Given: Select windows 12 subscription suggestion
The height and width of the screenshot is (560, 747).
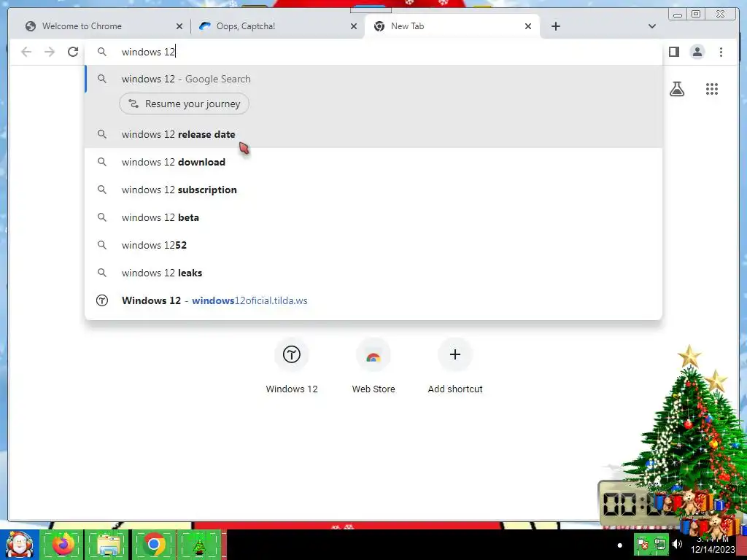Looking at the screenshot, I should 373,190.
